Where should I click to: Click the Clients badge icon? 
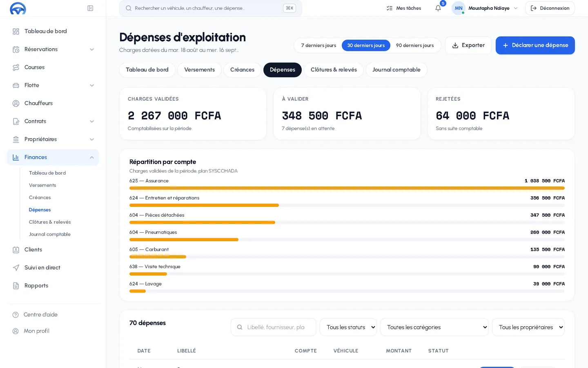(x=16, y=250)
